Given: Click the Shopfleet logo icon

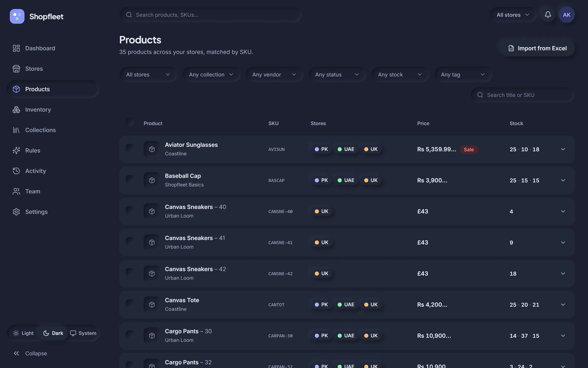Looking at the screenshot, I should click(17, 16).
